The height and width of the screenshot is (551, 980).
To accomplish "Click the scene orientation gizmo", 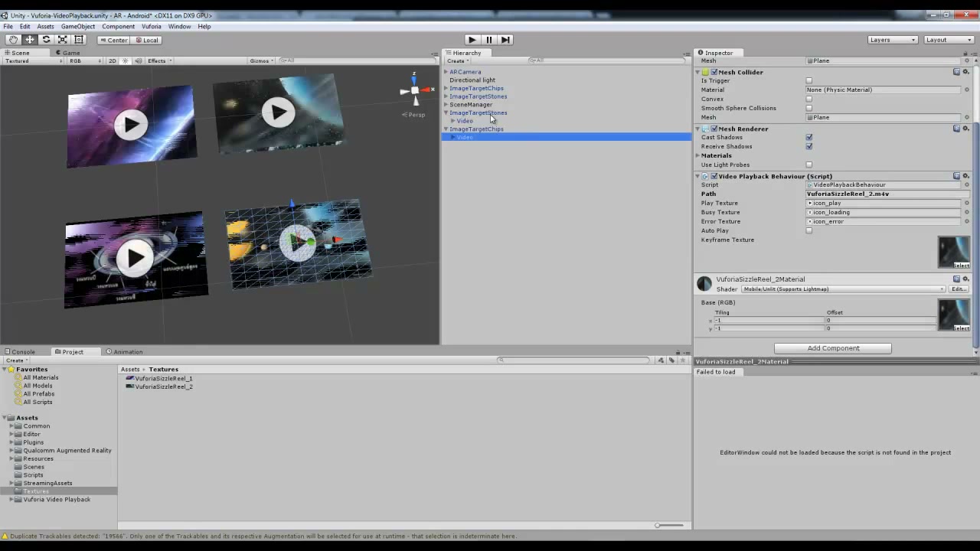I will point(414,91).
